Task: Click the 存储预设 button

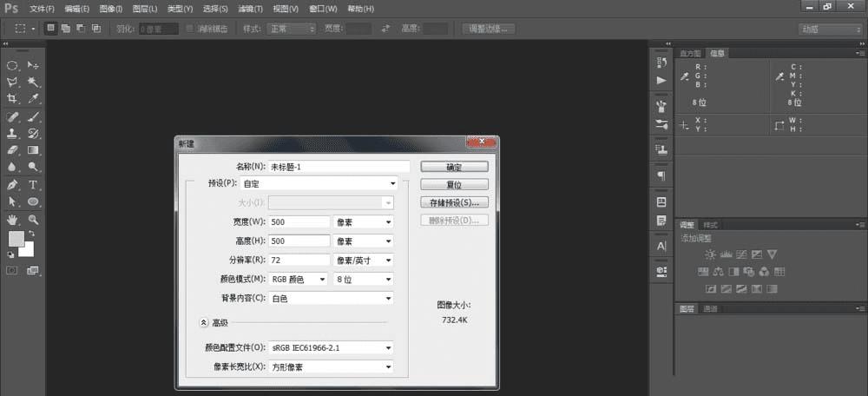Action: pyautogui.click(x=454, y=202)
